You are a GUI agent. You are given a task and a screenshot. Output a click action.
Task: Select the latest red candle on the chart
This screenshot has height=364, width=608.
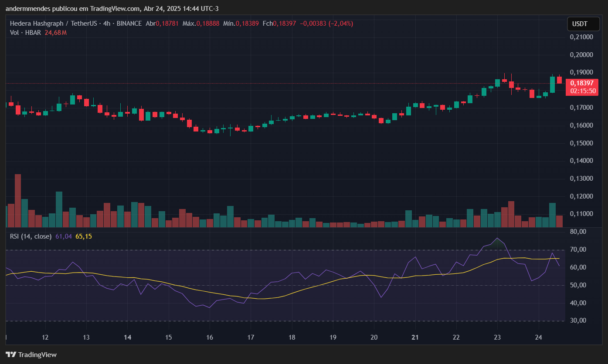pos(559,80)
